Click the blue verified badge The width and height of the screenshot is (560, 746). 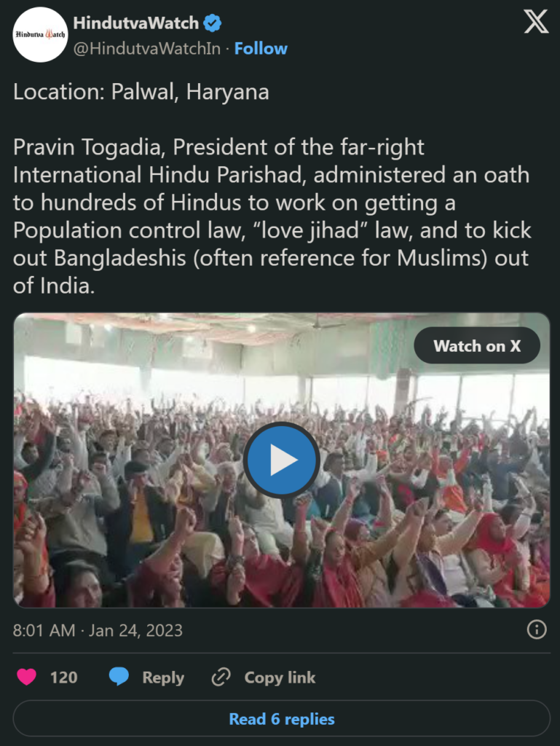click(213, 23)
